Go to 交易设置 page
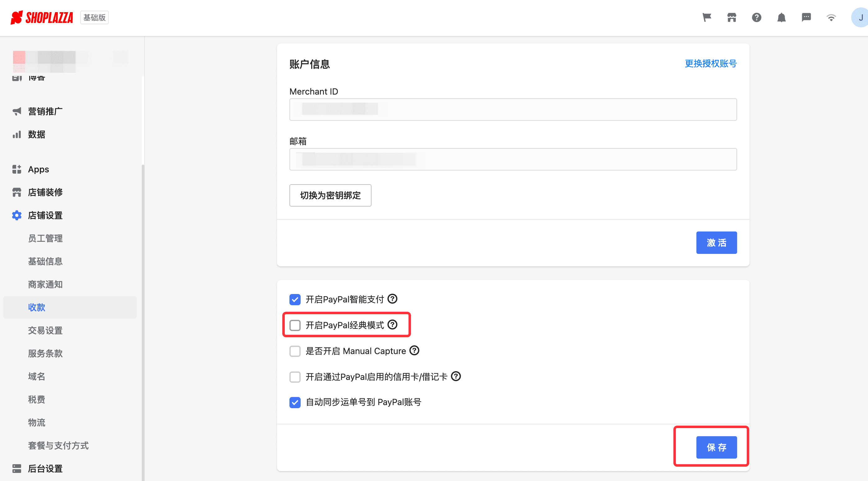 pos(45,330)
